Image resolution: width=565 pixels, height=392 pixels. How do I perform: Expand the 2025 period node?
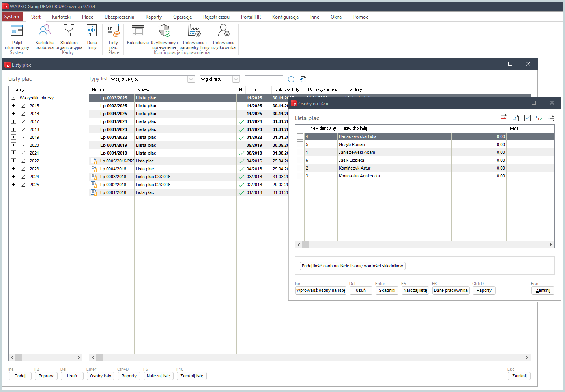(13, 185)
